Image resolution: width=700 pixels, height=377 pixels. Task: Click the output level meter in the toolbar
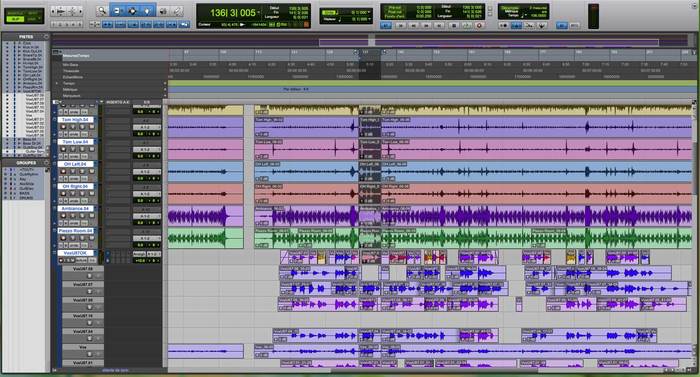(x=593, y=16)
